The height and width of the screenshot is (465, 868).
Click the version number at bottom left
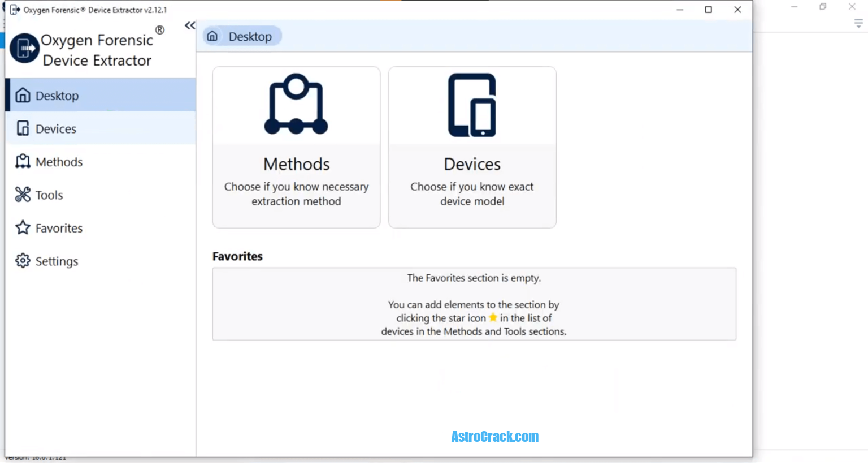coord(36,457)
